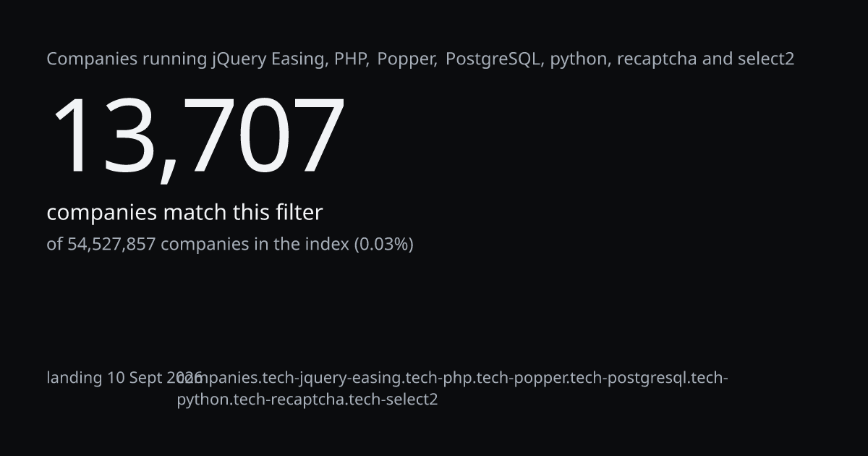The image size is (868, 456).
Task: Select the "companies match this filter" text
Action: pos(184,213)
